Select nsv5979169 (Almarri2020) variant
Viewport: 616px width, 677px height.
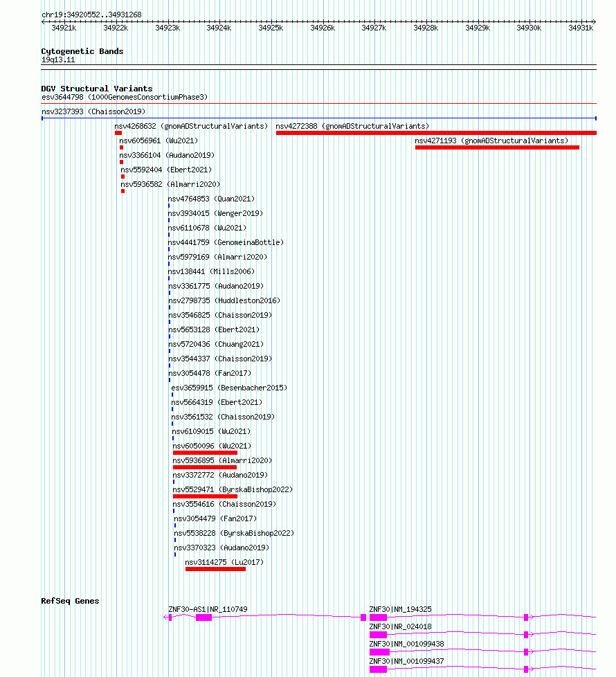pyautogui.click(x=217, y=257)
